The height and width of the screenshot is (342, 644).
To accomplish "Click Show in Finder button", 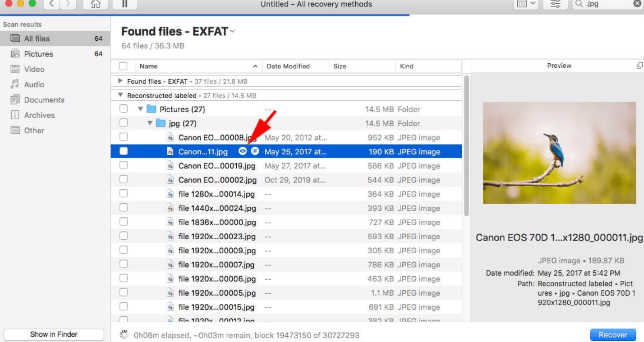I will [54, 334].
